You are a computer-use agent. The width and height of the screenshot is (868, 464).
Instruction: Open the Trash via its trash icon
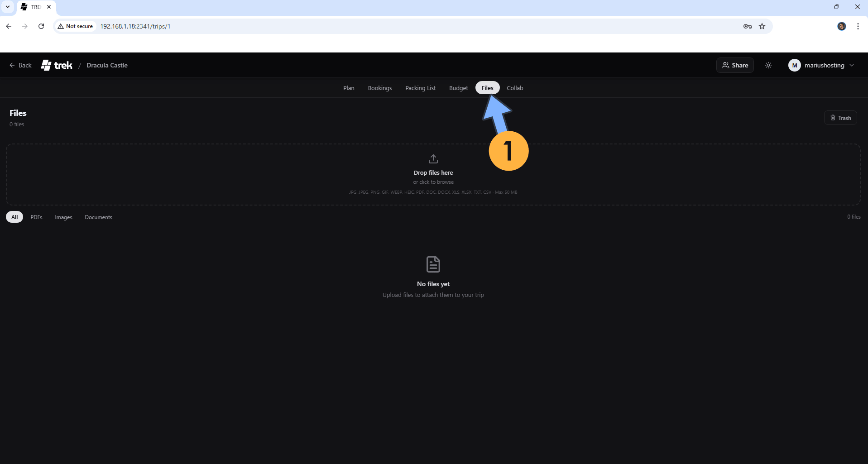(x=833, y=118)
